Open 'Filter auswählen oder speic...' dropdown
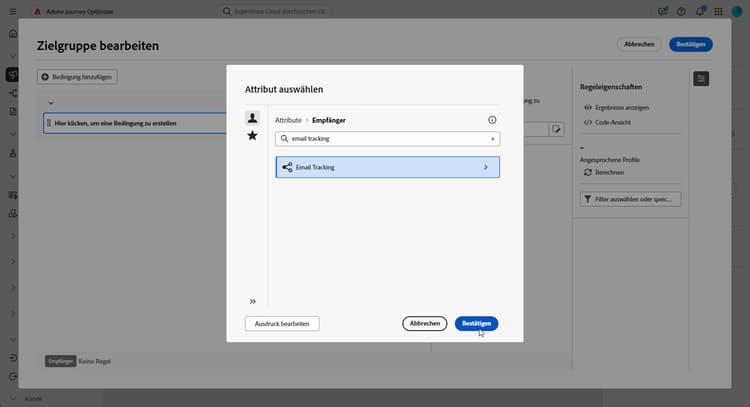Image resolution: width=750 pixels, height=407 pixels. click(630, 199)
